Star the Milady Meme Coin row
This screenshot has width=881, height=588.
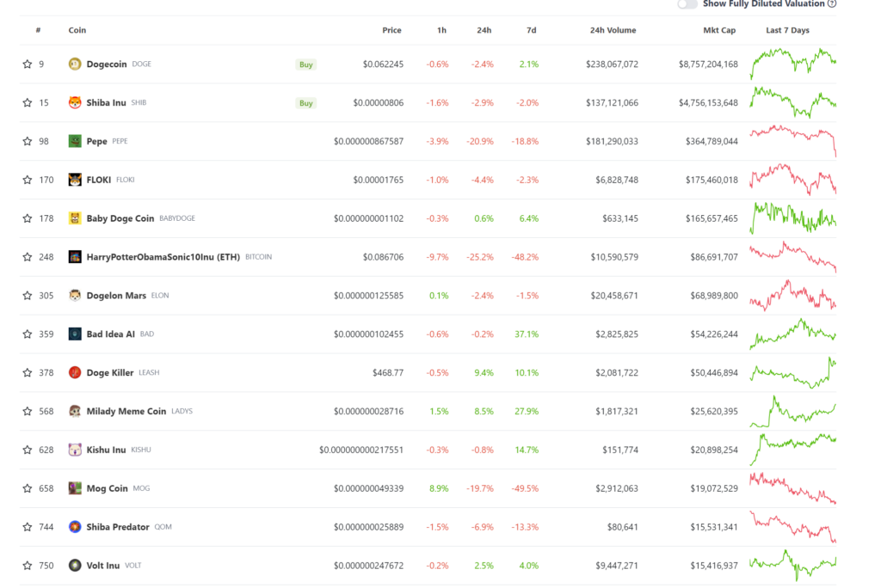tap(27, 411)
